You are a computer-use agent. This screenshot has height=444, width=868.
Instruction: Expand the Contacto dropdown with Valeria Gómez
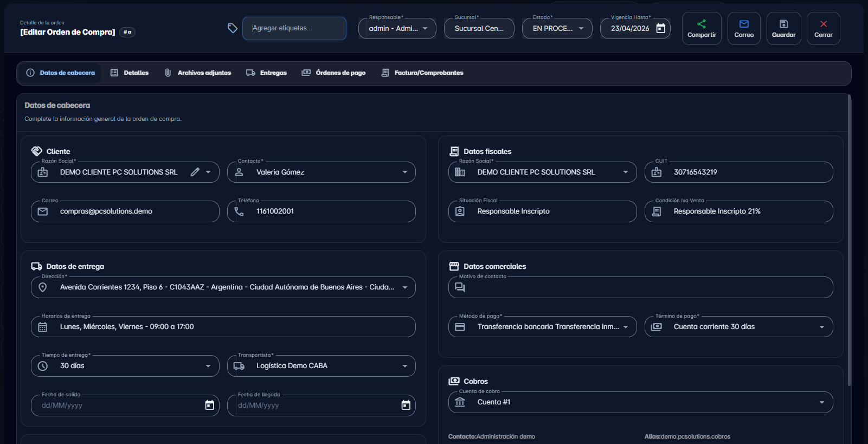405,172
